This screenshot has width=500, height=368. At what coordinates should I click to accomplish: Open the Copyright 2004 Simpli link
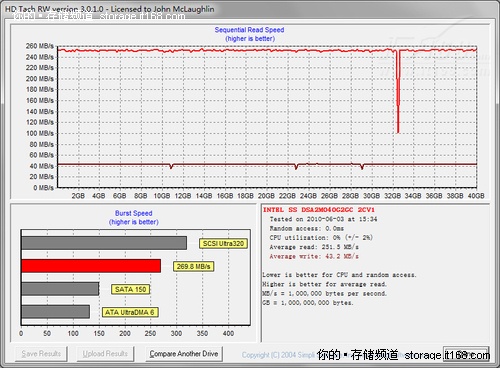click(x=278, y=355)
